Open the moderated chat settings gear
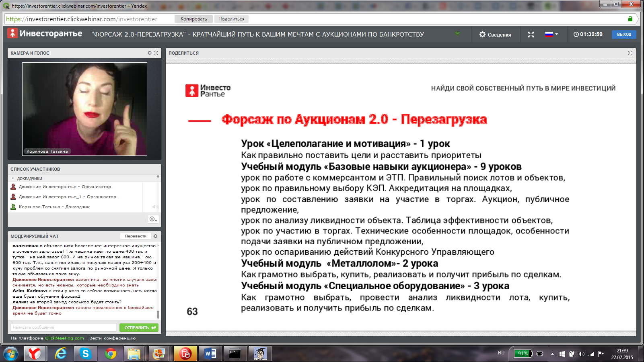This screenshot has width=644, height=362. point(155,236)
